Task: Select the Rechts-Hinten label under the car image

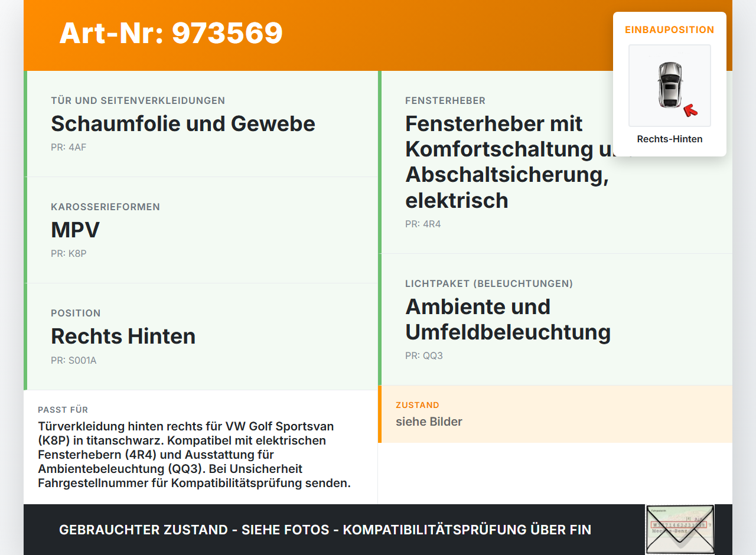Action: (x=669, y=139)
